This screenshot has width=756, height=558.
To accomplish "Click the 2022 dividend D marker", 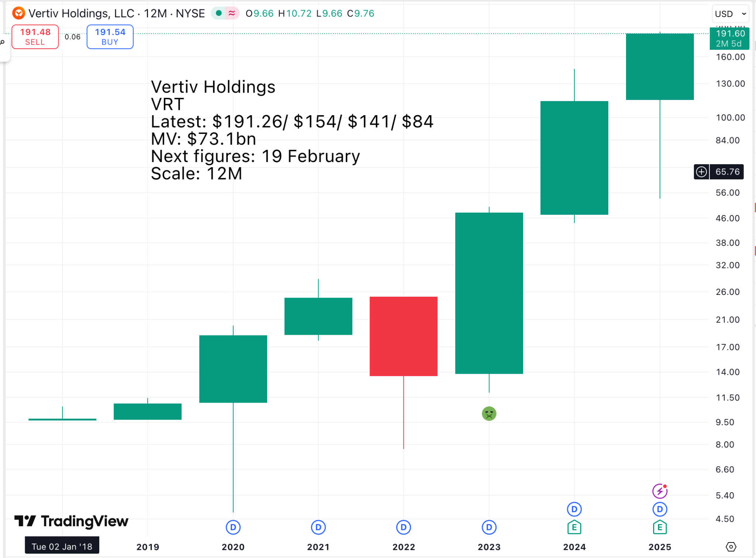I will point(403,527).
